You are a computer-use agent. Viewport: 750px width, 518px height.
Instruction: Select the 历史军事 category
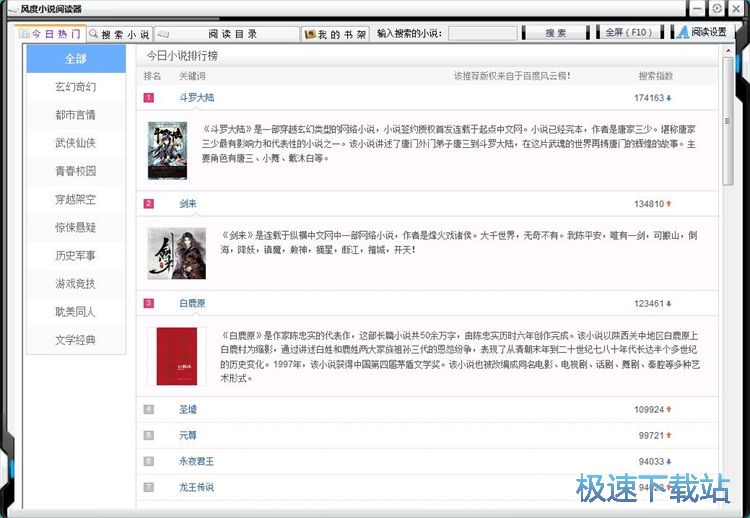point(76,256)
